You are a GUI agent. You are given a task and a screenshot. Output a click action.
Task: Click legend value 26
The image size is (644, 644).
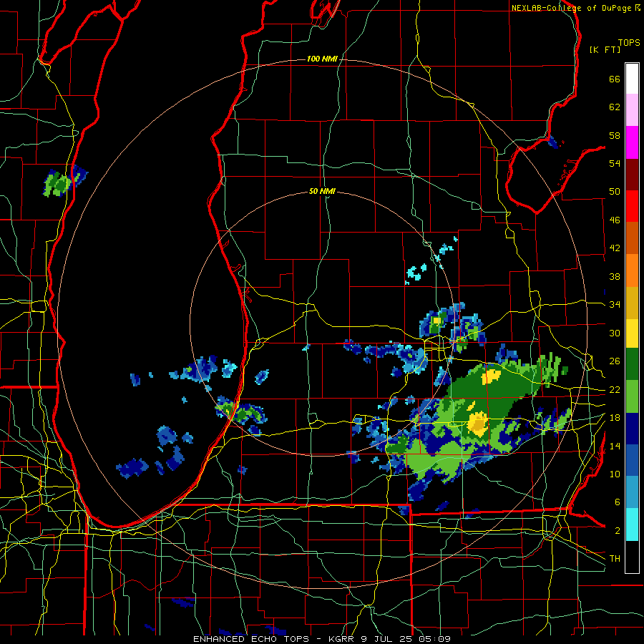pyautogui.click(x=615, y=361)
